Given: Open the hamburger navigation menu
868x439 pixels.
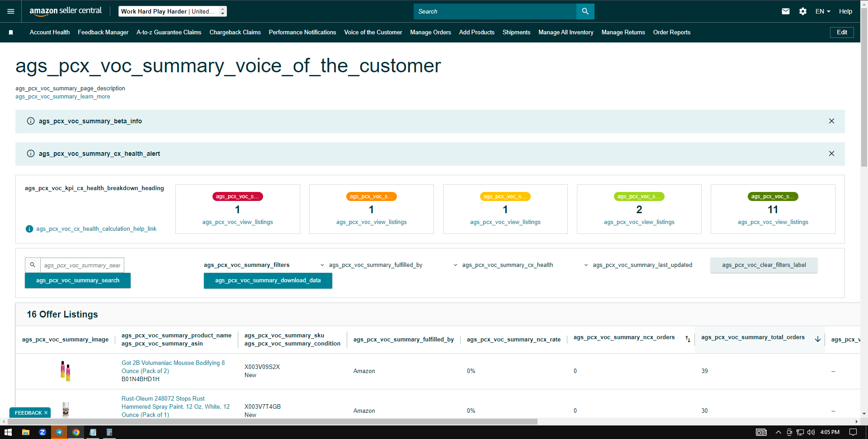Looking at the screenshot, I should pos(11,11).
